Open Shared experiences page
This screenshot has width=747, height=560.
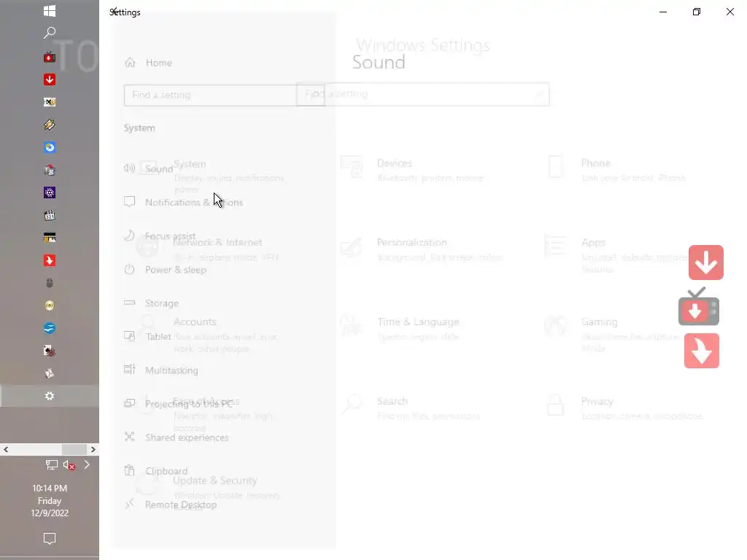[176, 437]
